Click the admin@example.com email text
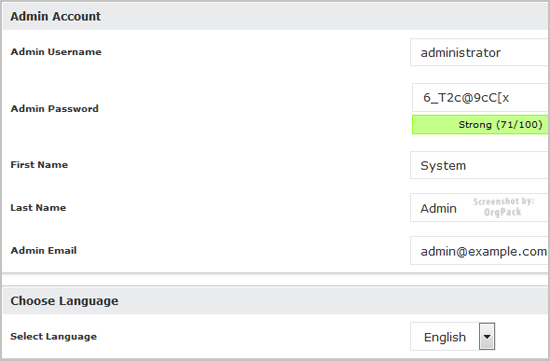Image resolution: width=550 pixels, height=361 pixels. 483,251
